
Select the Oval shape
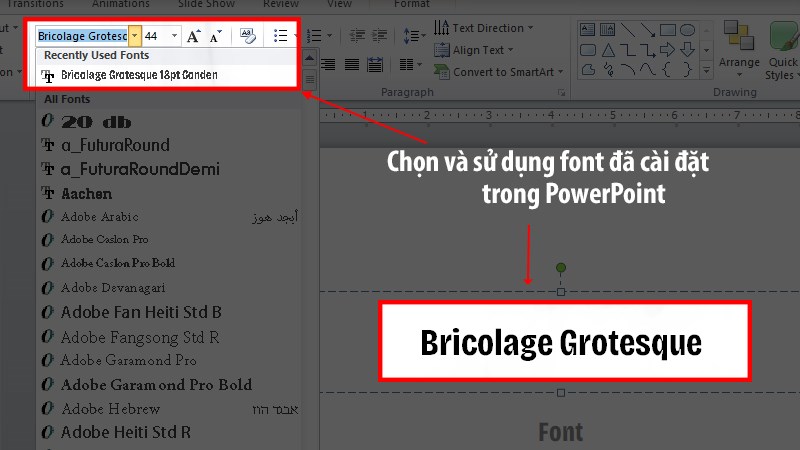tap(687, 30)
